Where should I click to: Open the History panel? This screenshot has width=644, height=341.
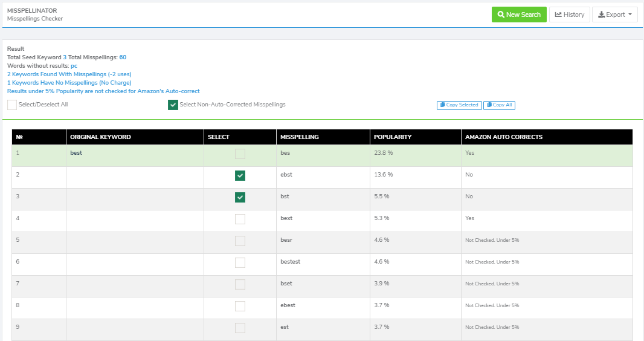(569, 15)
